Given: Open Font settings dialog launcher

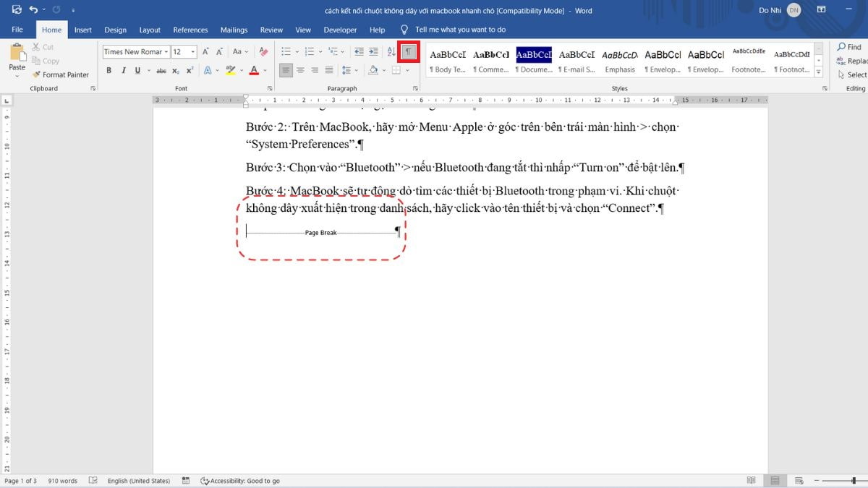Looking at the screenshot, I should coord(269,88).
